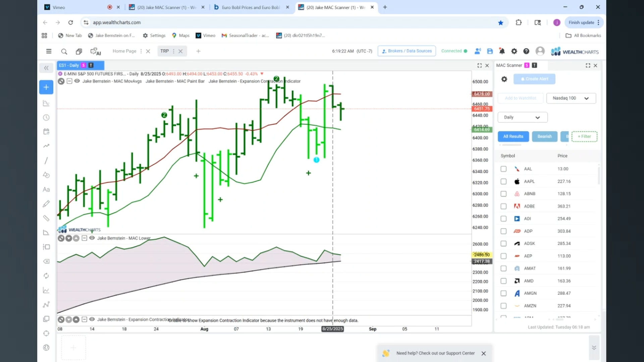Switch to the TRP workspace tab
Image resolution: width=644 pixels, height=362 pixels.
pos(164,51)
